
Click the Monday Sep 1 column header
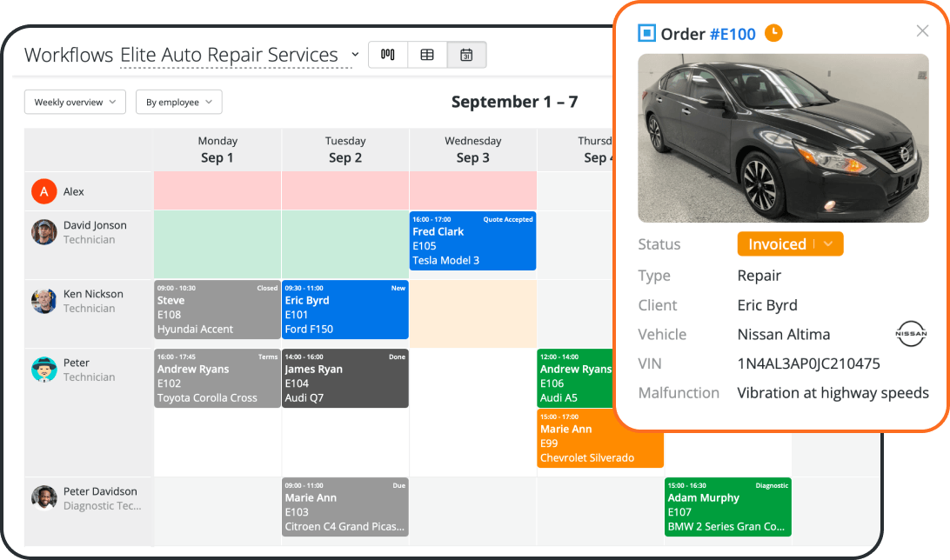point(217,150)
